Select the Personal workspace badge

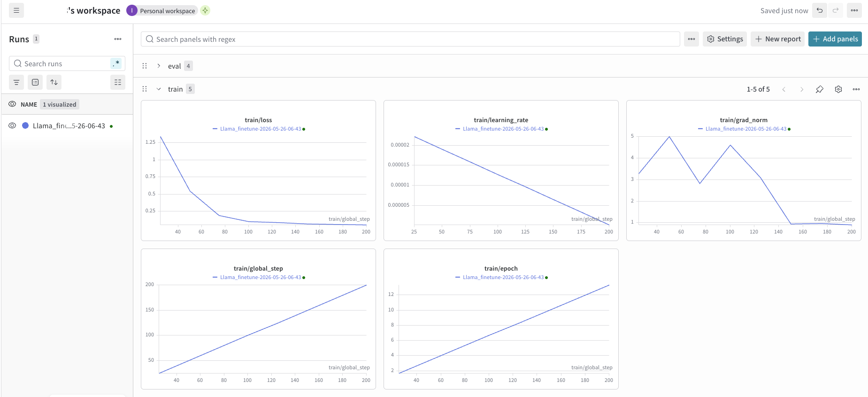pyautogui.click(x=162, y=10)
